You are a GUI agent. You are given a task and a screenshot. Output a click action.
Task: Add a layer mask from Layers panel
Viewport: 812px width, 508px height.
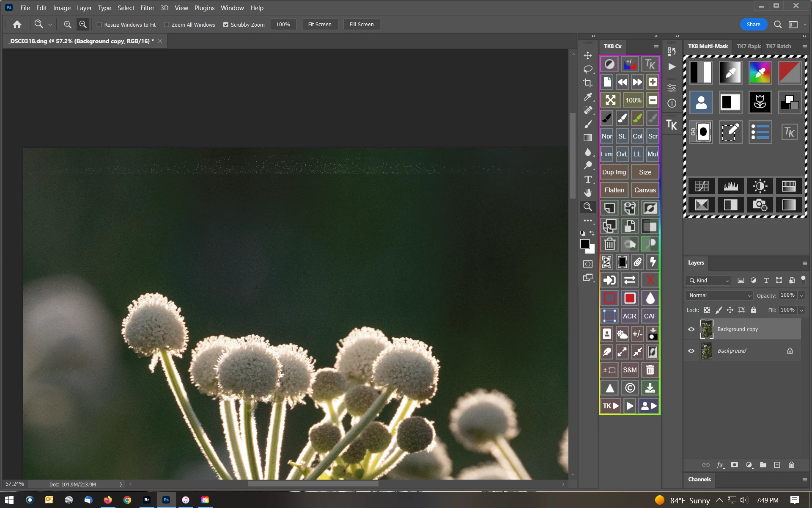735,465
